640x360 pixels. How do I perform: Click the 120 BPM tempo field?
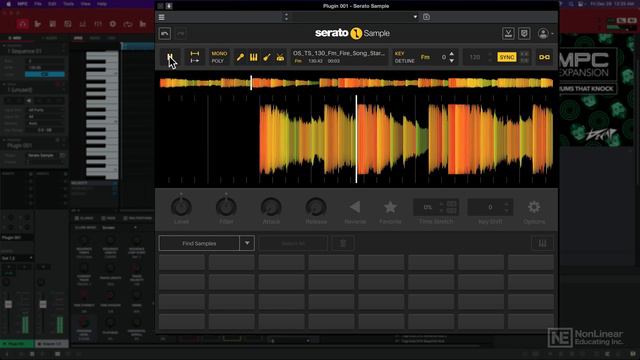tap(474, 57)
